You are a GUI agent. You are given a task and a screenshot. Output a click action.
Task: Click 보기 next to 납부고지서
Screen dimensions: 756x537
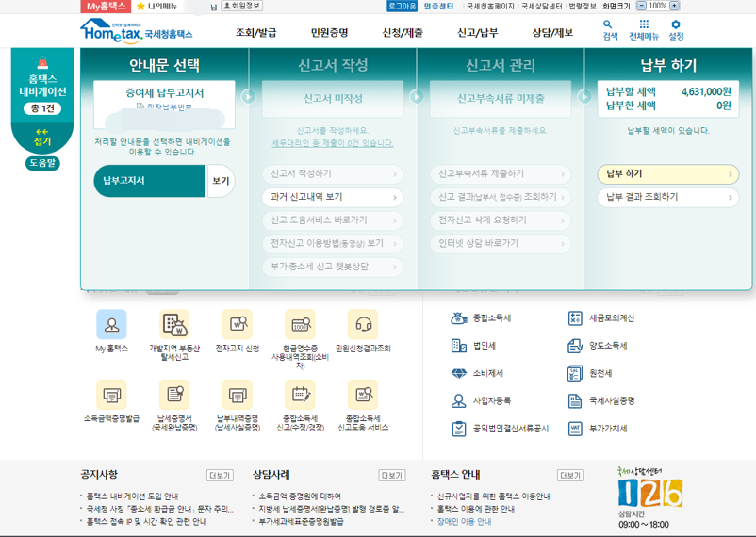(x=221, y=181)
